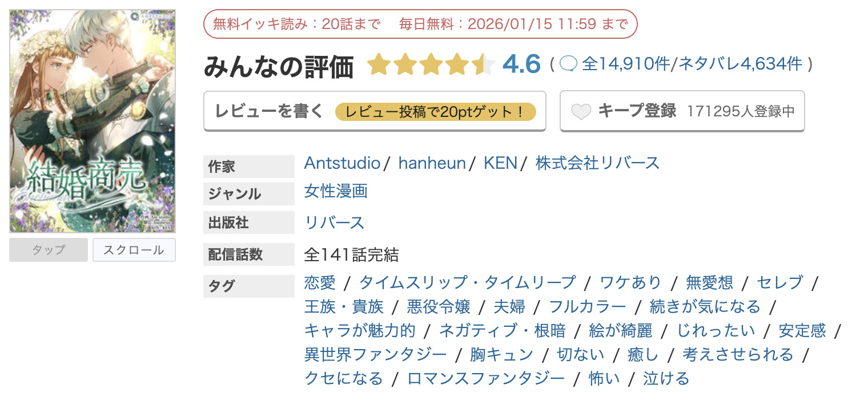Open the 株式会社リバース author link

coord(597,163)
